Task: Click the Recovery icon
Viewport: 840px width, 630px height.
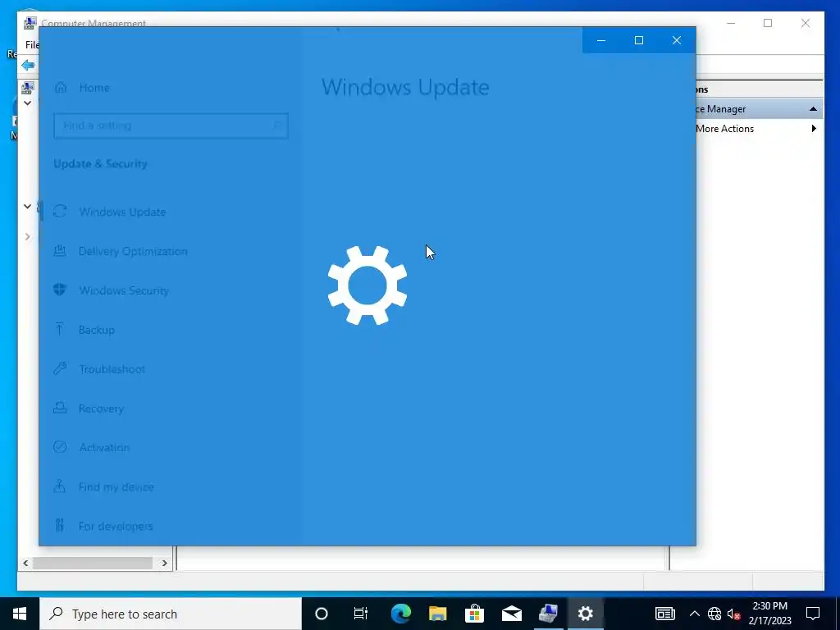Action: tap(60, 408)
